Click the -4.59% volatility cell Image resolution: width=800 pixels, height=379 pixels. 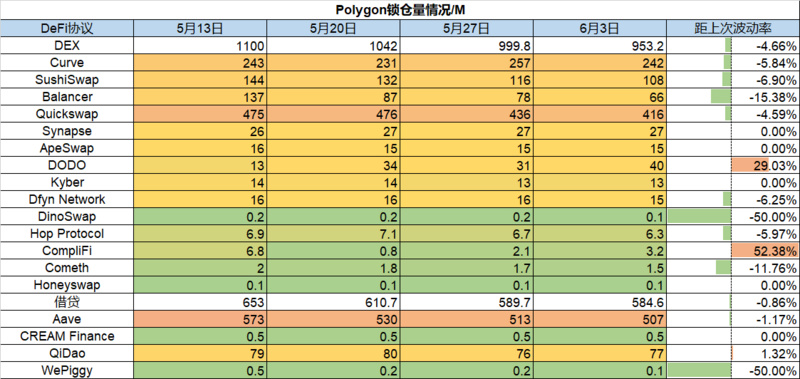coord(734,114)
